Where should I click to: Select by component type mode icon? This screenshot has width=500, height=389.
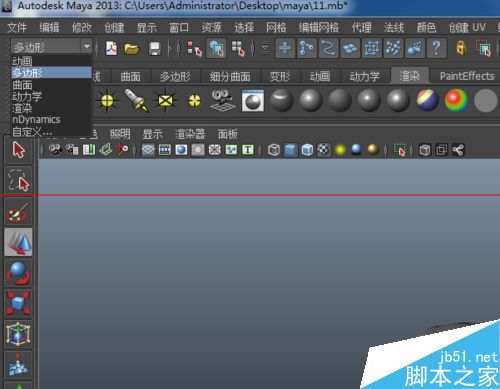click(238, 49)
